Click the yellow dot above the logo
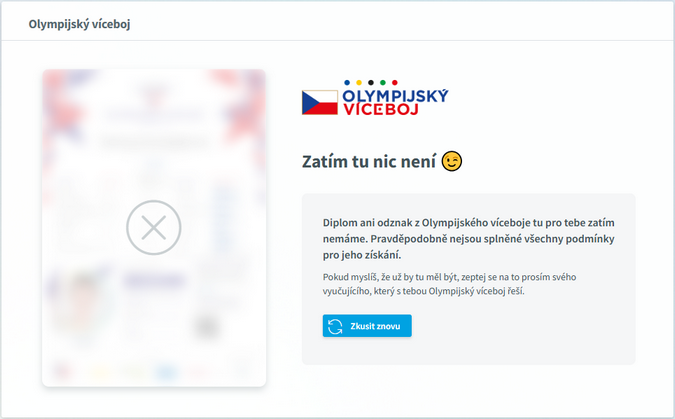 [x=359, y=83]
